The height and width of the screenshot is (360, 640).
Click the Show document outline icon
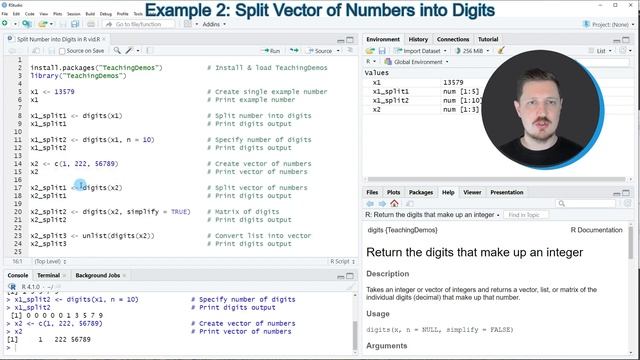[350, 51]
